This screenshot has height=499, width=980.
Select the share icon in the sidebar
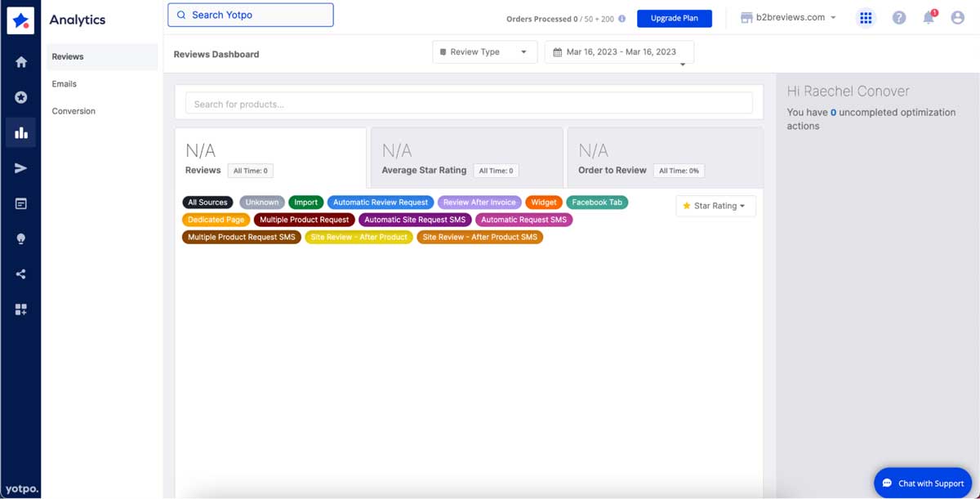[20, 274]
